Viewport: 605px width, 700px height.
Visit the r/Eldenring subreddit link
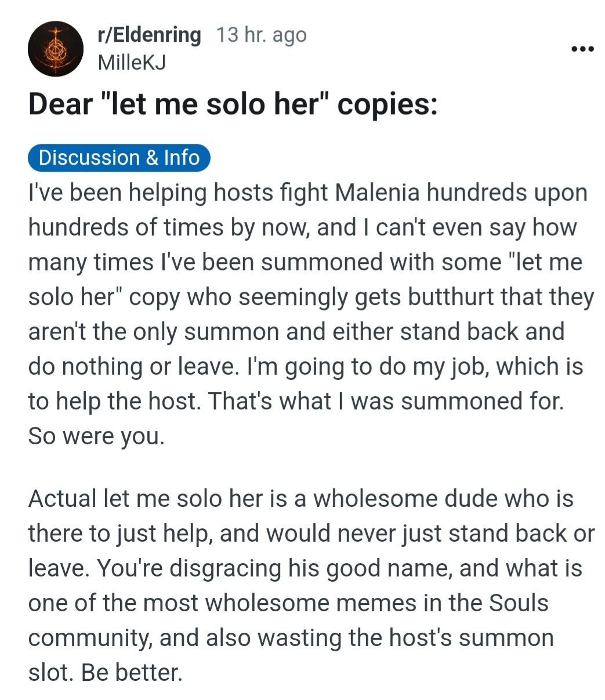tap(150, 36)
